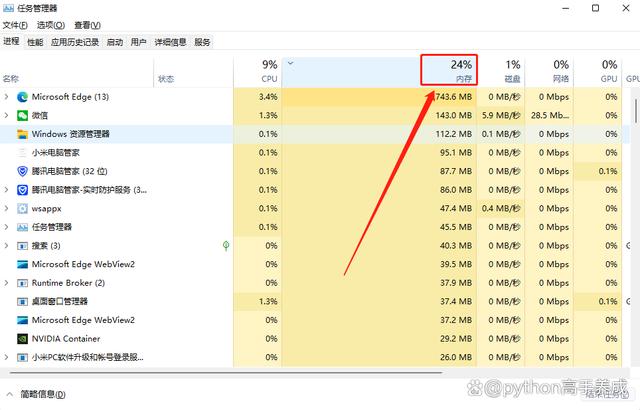640x410 pixels.
Task: Click the 任务管理器 process row icon
Action: point(22,227)
